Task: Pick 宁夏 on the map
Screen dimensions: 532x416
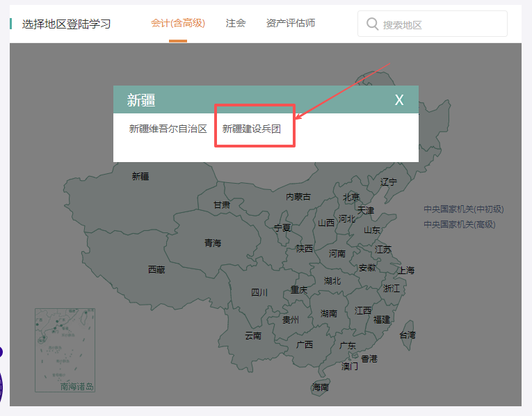Action: point(282,228)
